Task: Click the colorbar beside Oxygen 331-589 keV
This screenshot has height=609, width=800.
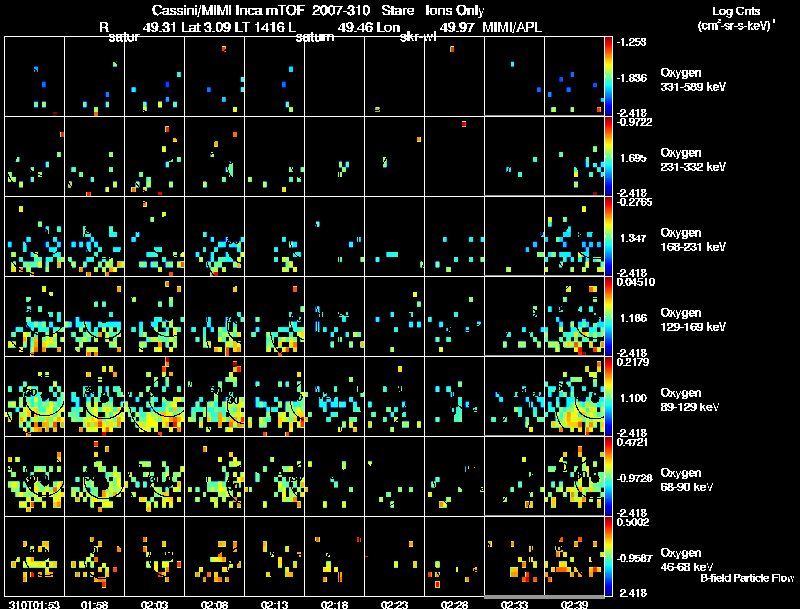Action: tap(608, 76)
